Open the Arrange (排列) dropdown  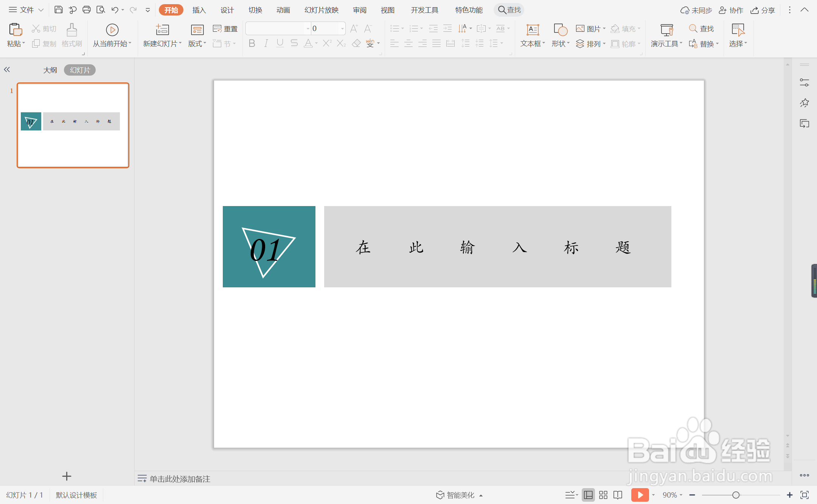tap(591, 44)
